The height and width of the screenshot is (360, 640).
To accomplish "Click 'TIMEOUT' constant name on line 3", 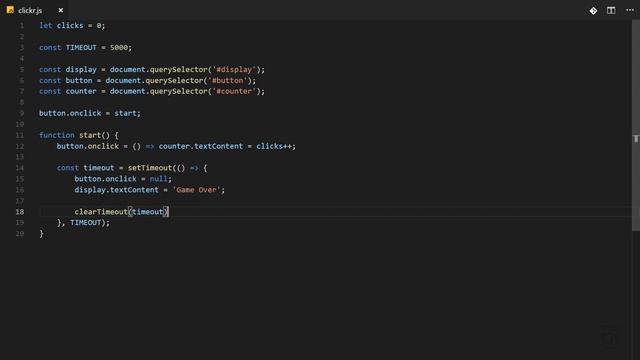I will coord(81,47).
